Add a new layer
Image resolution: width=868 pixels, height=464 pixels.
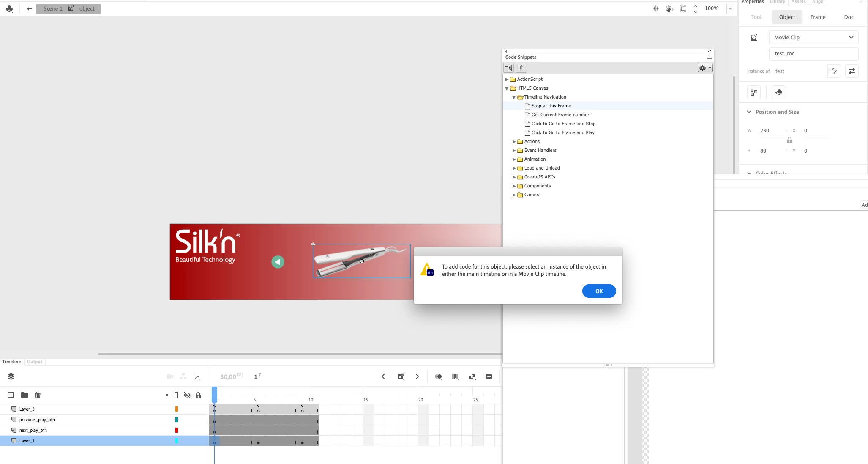(x=11, y=395)
